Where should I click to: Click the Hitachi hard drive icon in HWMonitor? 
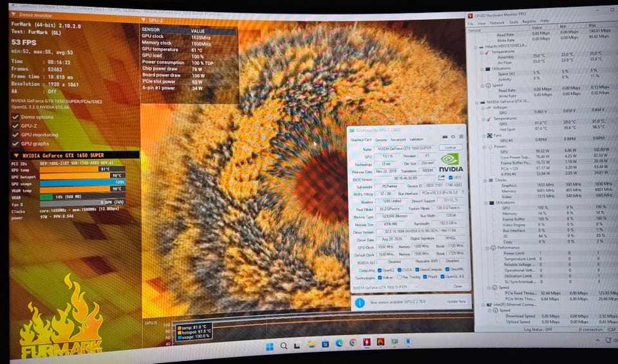[482, 46]
